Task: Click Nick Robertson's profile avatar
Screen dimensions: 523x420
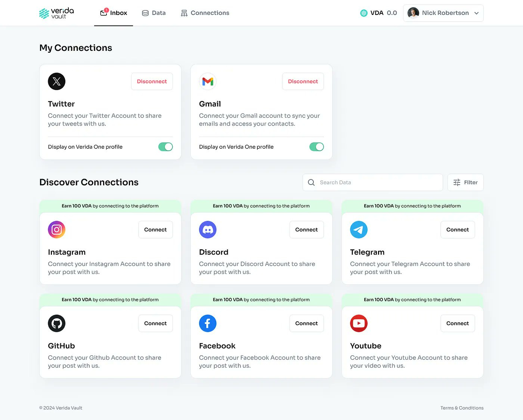Action: (413, 13)
